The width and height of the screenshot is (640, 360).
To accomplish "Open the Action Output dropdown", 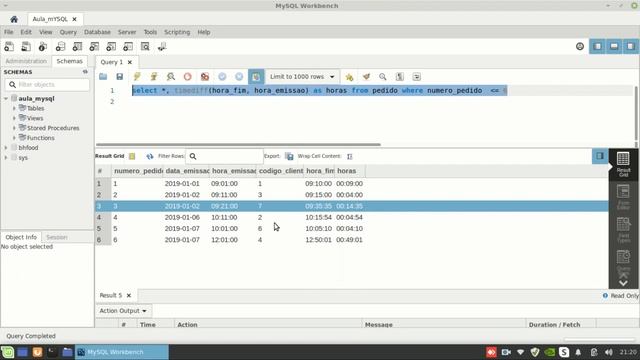I will pos(123,311).
